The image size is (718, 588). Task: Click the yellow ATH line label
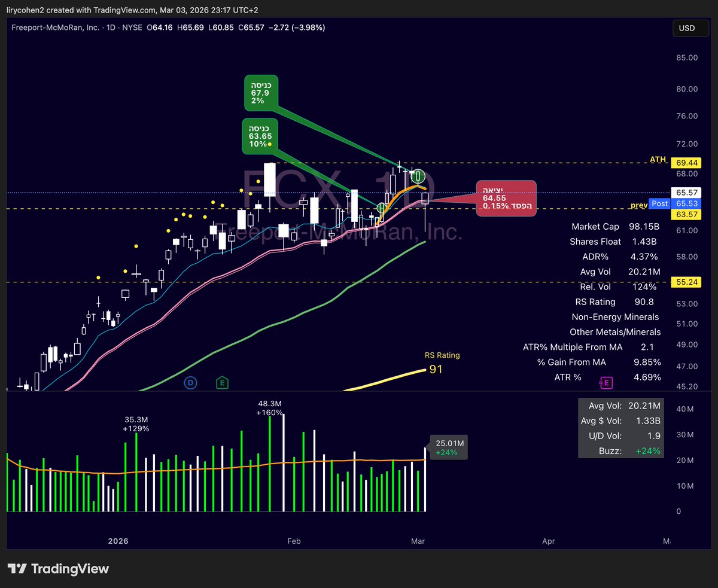click(x=657, y=160)
